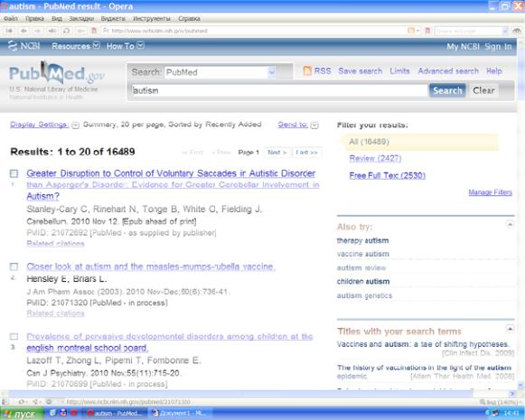
Task: Jump to the Last results page
Action: [306, 153]
